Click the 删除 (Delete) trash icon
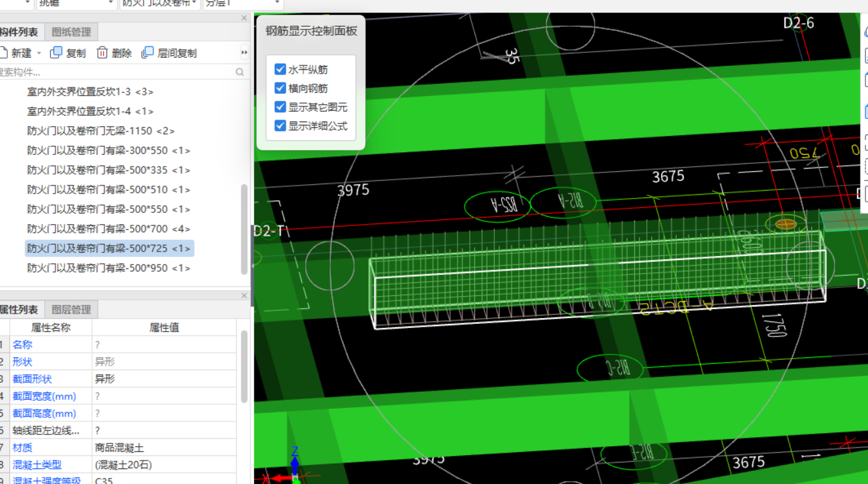 [102, 53]
